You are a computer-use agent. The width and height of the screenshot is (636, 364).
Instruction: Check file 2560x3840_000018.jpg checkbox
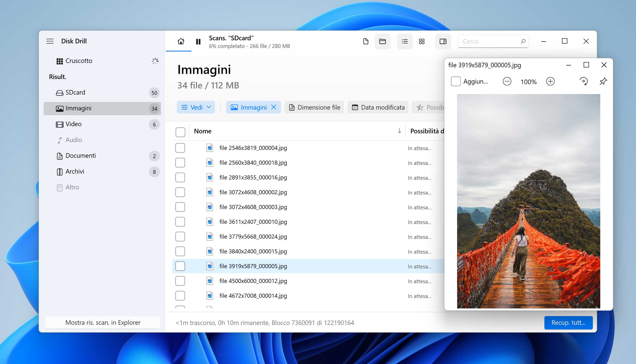(180, 163)
